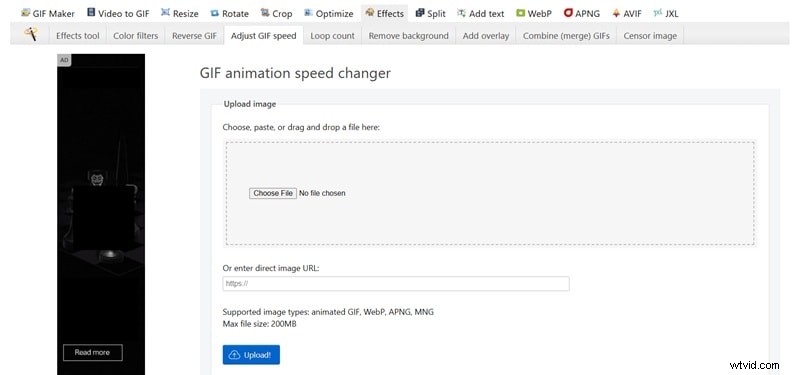Open the GIF Maker tool
800x375 pixels.
[x=47, y=13]
